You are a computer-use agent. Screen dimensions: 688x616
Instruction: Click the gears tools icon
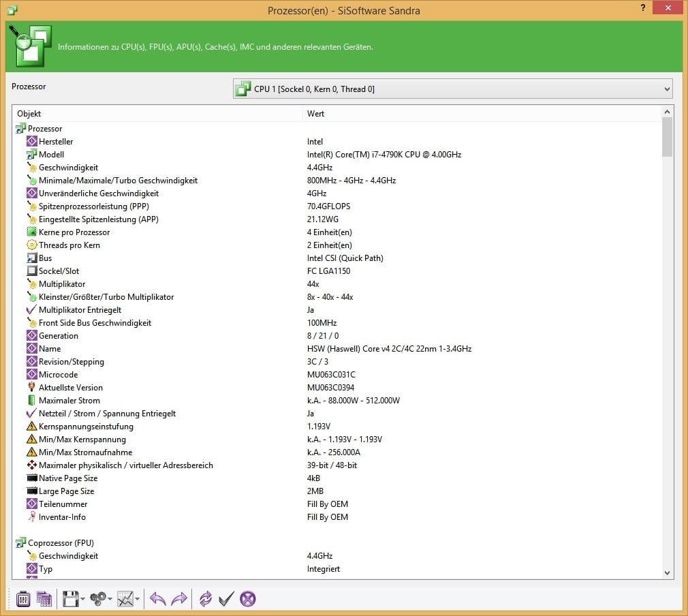click(x=97, y=599)
